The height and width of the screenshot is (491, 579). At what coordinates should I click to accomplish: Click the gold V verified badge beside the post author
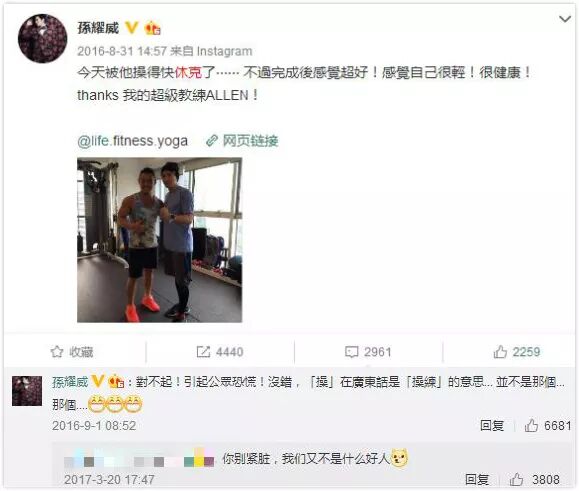tap(131, 28)
